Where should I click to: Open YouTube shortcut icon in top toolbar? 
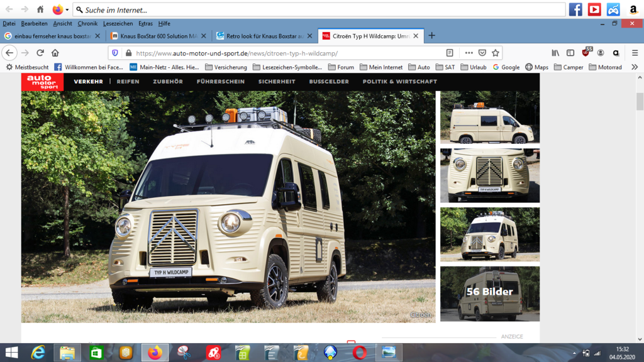pyautogui.click(x=594, y=9)
